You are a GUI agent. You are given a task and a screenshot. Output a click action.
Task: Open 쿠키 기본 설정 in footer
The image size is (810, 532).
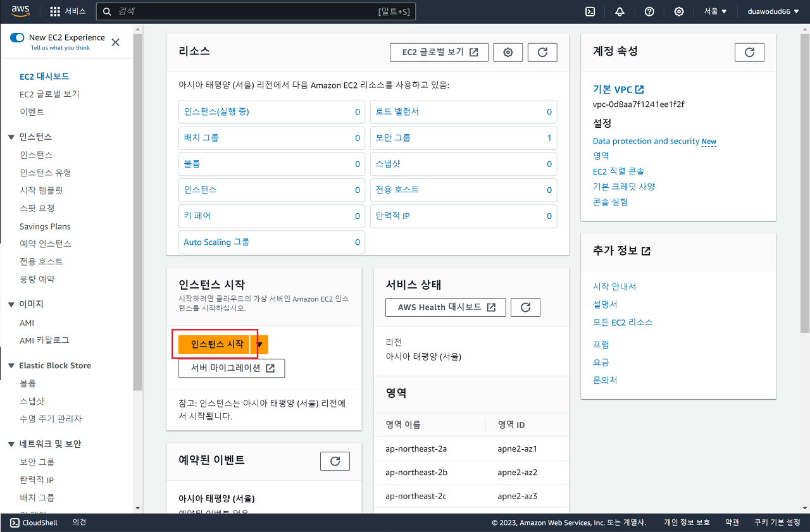777,523
